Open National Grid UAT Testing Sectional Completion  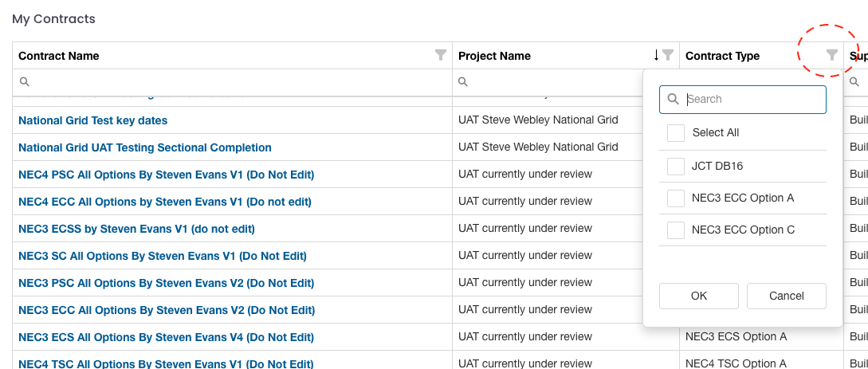click(x=145, y=147)
